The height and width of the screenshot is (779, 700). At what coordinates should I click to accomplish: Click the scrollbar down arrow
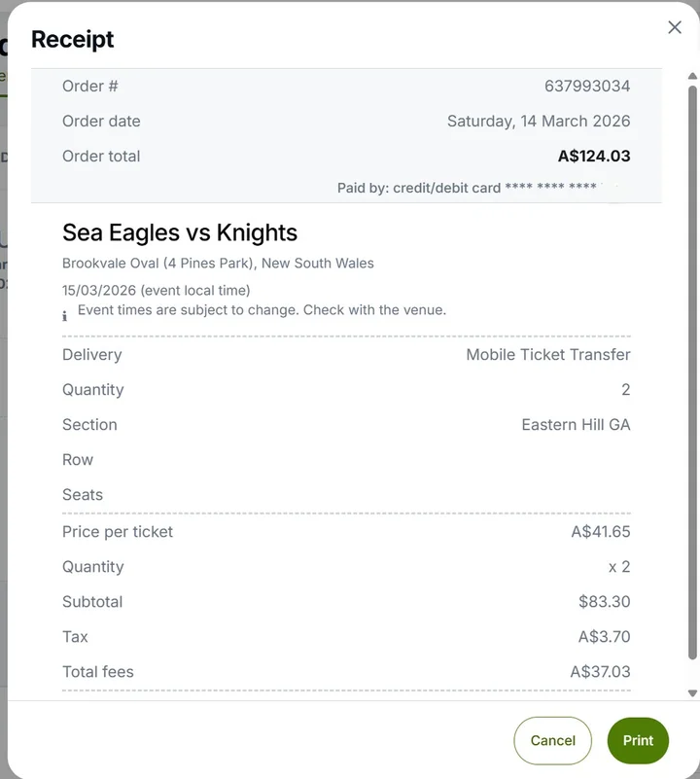(x=692, y=693)
